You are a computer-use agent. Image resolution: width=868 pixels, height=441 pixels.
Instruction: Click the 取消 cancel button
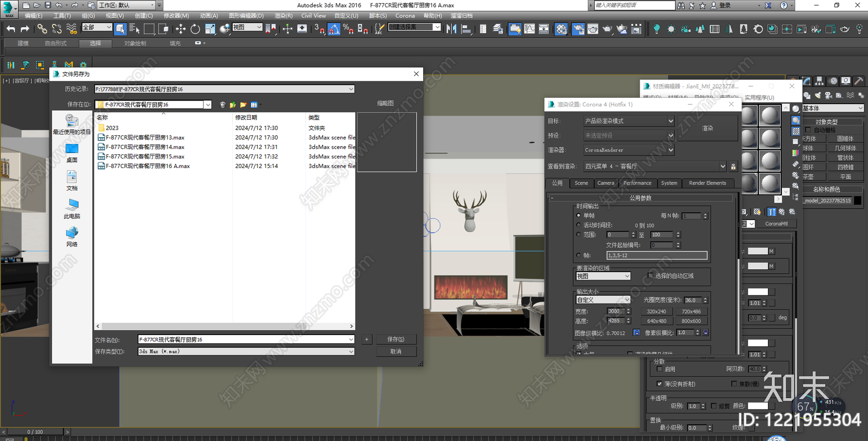396,351
